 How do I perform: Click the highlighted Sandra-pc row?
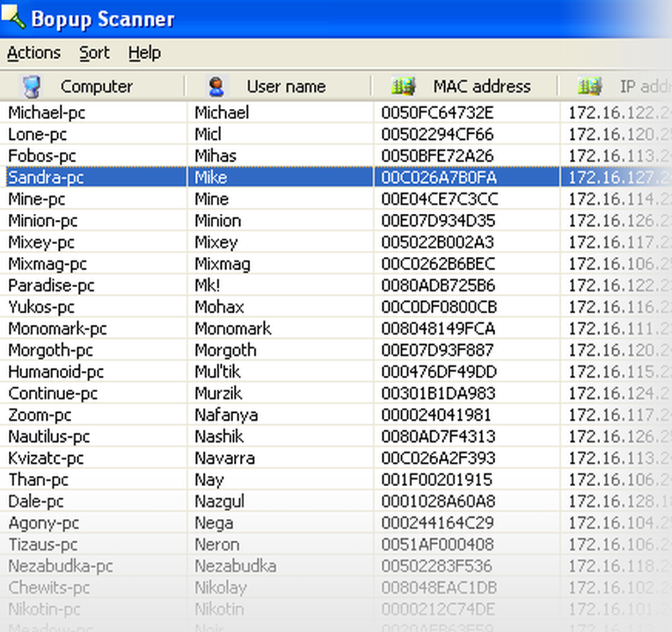[x=336, y=177]
